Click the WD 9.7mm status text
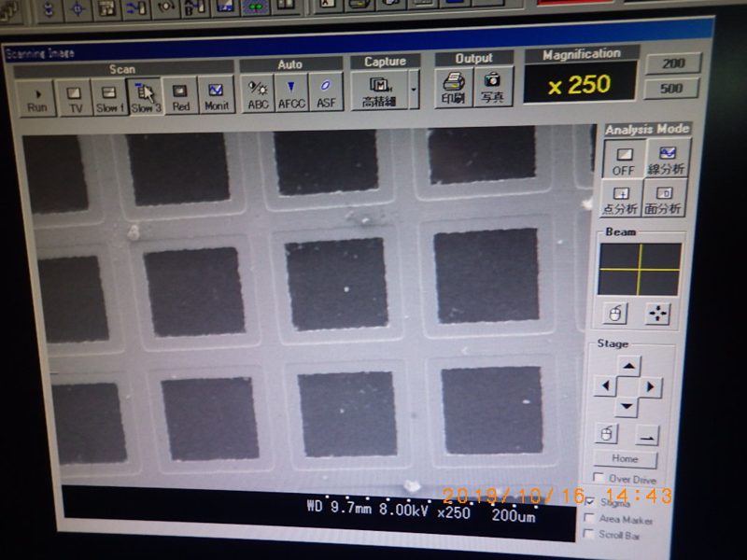 339,507
